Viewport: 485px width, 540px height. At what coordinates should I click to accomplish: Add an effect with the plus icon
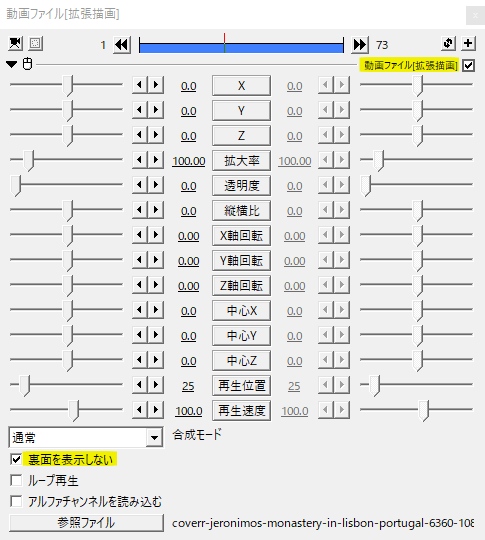(x=468, y=44)
